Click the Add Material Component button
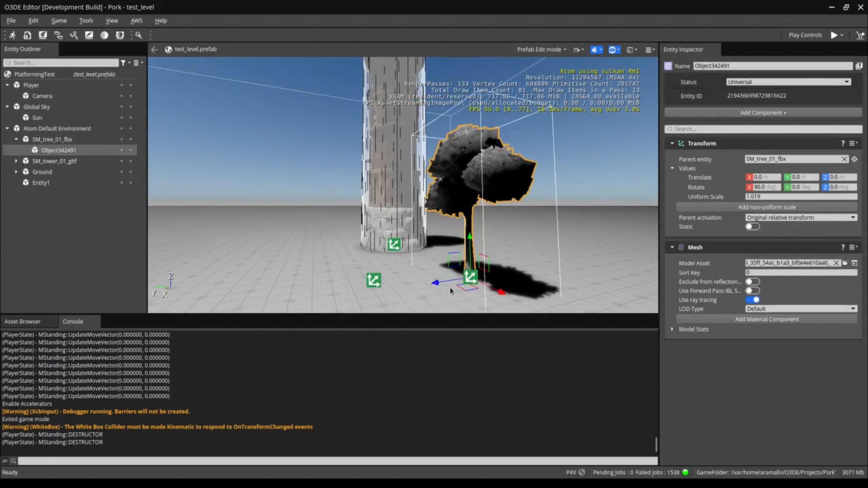Image resolution: width=868 pixels, height=488 pixels. tap(767, 319)
